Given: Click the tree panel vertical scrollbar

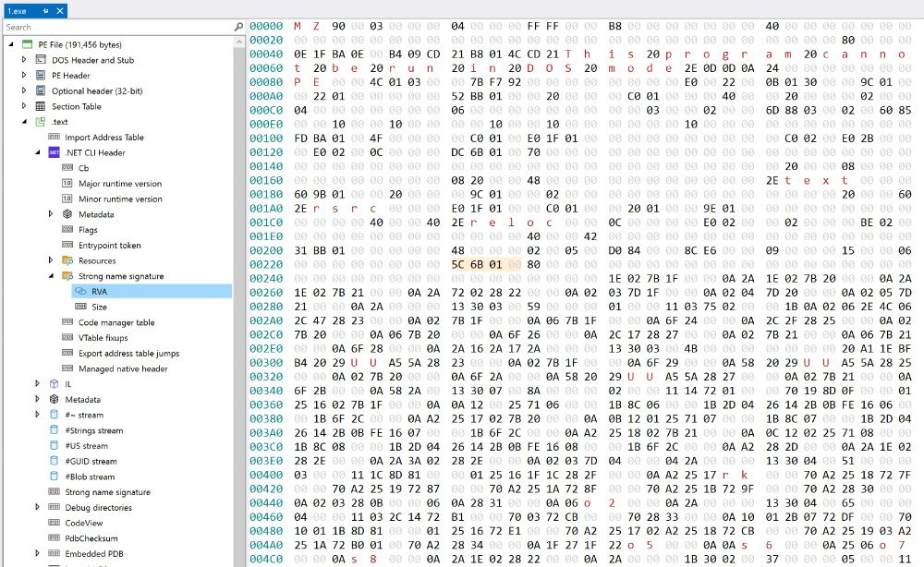Looking at the screenshot, I should [238, 307].
